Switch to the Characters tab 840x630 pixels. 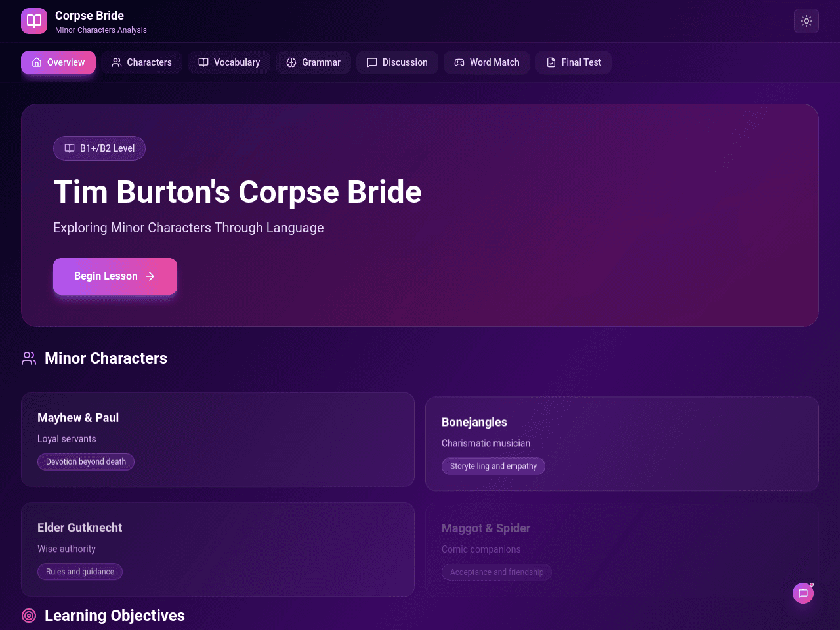point(142,62)
